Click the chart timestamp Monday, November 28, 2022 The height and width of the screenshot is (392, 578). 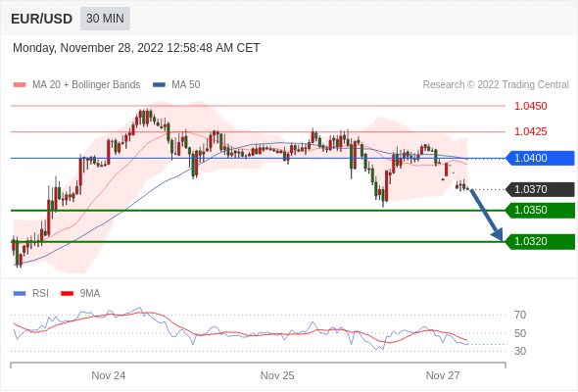pyautogui.click(x=136, y=48)
